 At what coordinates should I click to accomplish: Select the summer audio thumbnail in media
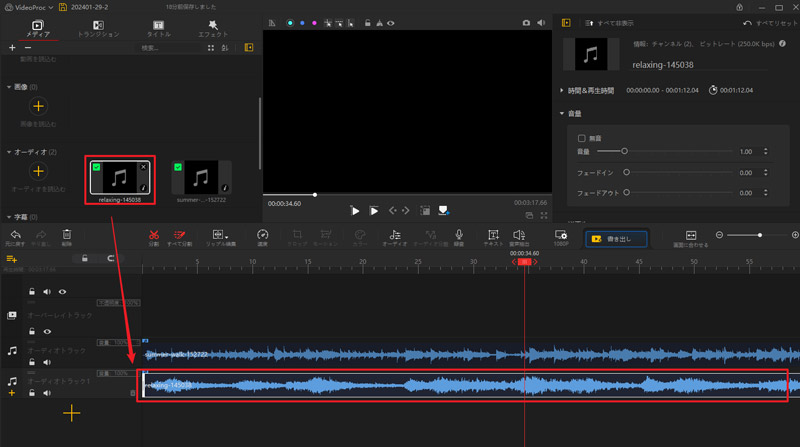tap(201, 178)
